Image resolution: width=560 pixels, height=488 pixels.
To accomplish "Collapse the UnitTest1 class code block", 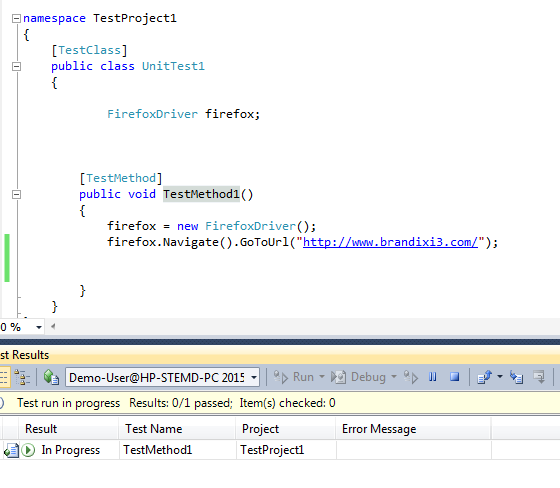I will [16, 66].
